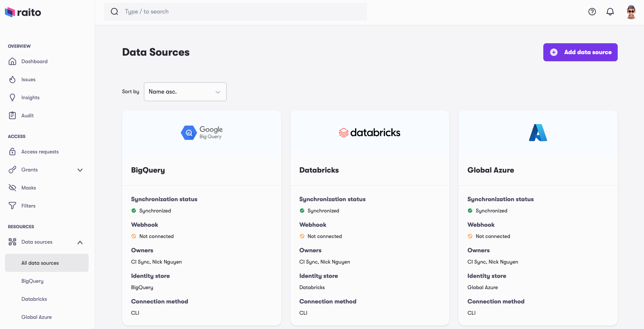Open the Sort by Name asc. dropdown

click(x=185, y=92)
